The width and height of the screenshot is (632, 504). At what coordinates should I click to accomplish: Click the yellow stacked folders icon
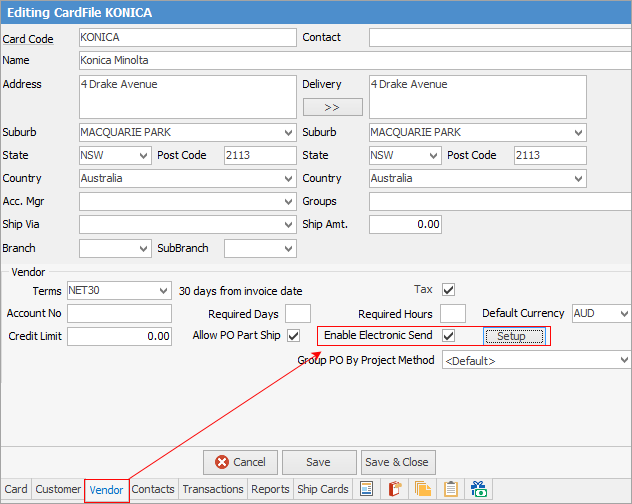423,489
